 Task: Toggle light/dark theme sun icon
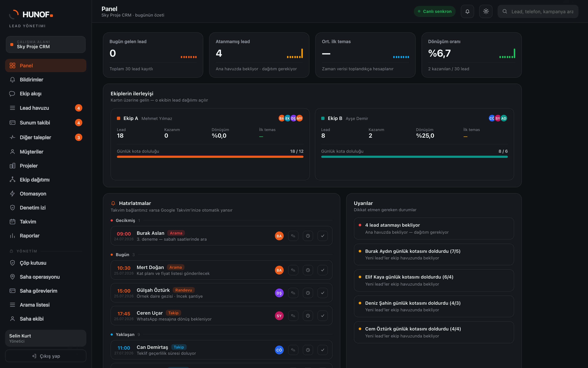coord(486,11)
